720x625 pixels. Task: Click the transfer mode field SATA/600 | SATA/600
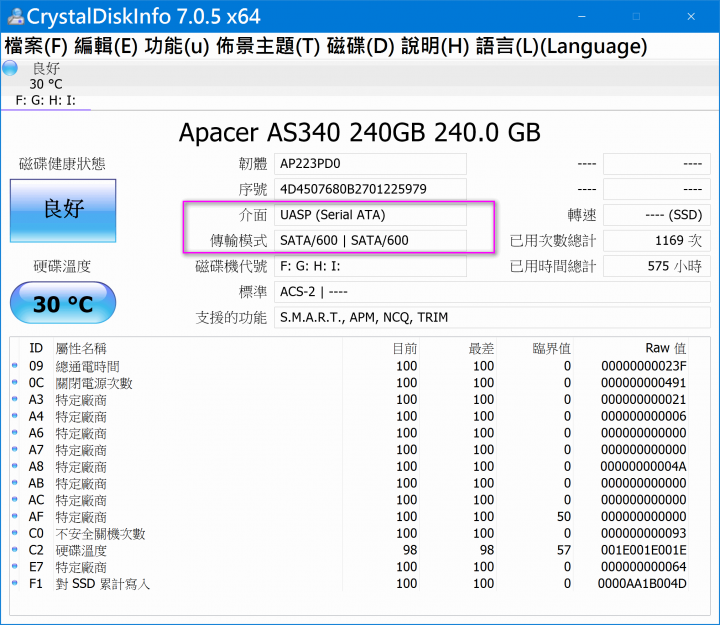click(370, 241)
